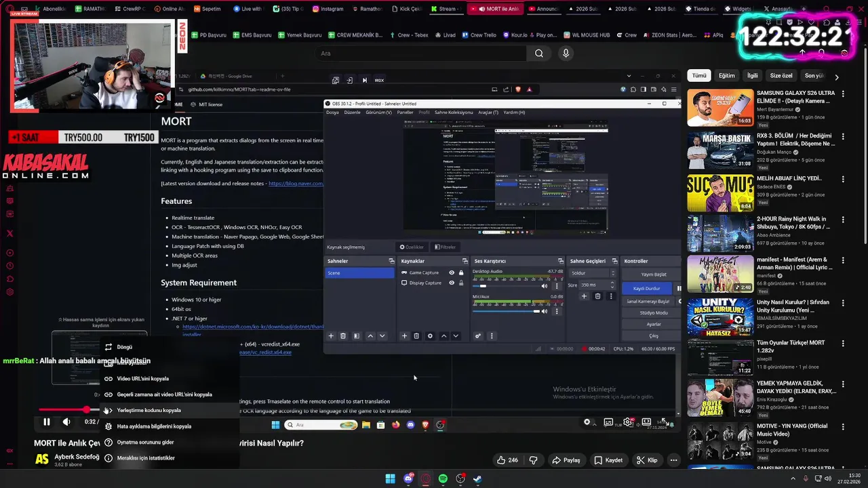Open OBS Ayarlar button
Viewport: 868px width, 488px height.
click(x=653, y=324)
